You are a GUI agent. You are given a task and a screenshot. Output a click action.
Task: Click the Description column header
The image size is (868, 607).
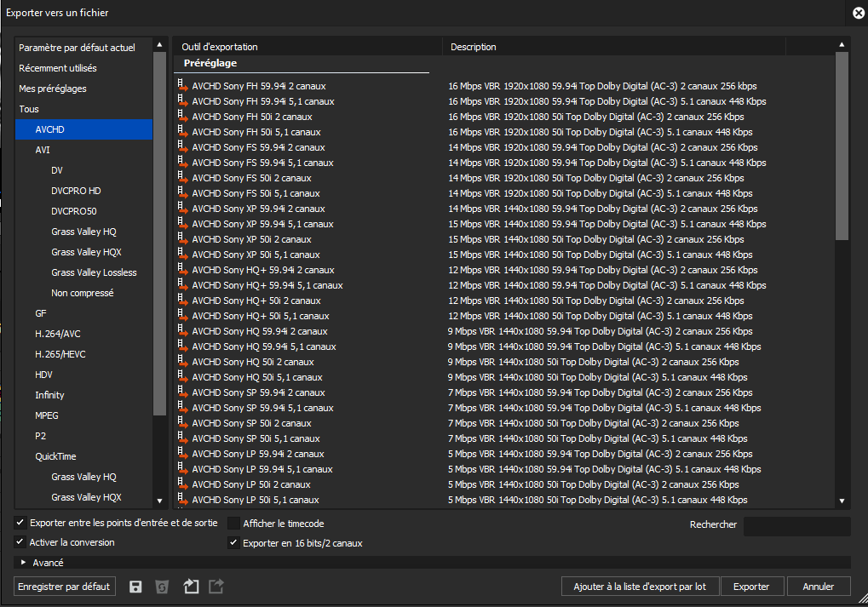click(614, 47)
